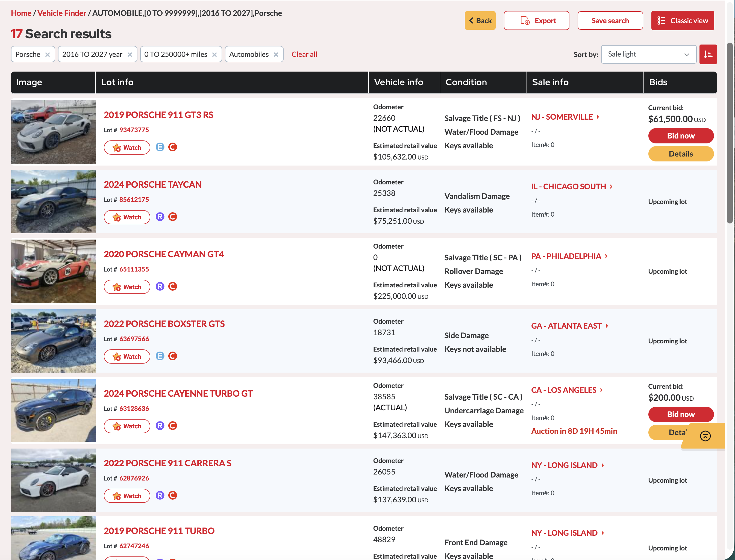Toggle the sort direction icon button
The width and height of the screenshot is (735, 560).
pyautogui.click(x=708, y=54)
